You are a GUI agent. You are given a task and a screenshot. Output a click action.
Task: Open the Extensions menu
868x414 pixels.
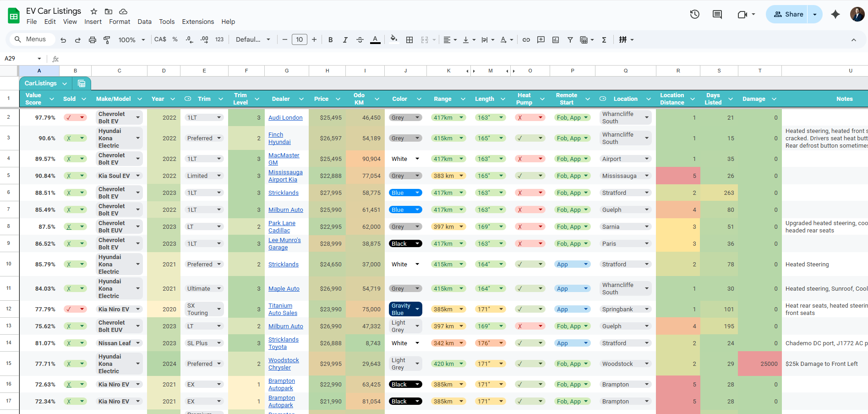pos(198,22)
